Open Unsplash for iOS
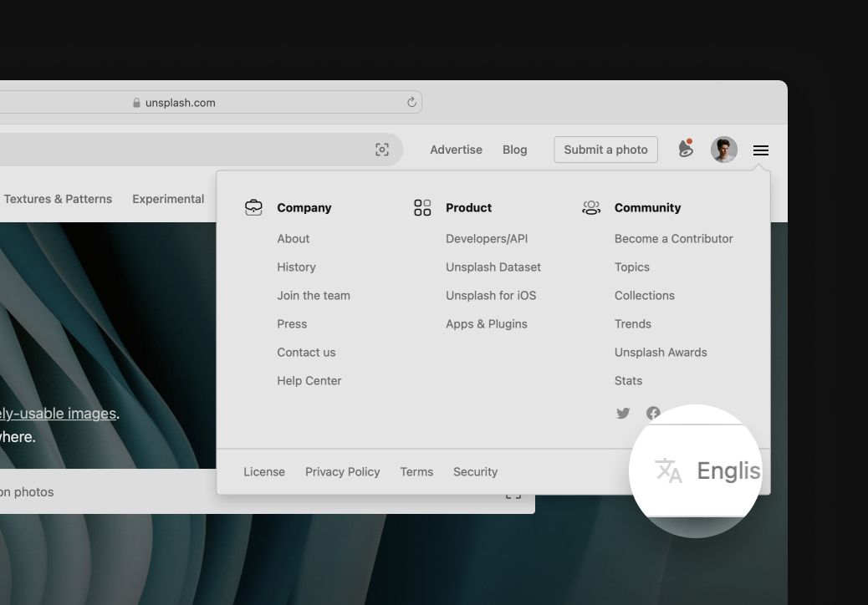Screen dimensions: 868x605 [491, 295]
